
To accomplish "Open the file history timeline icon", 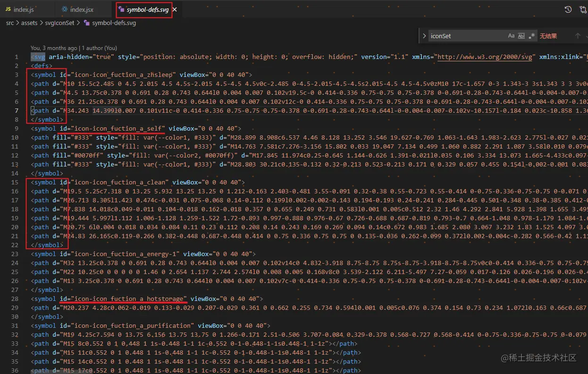I will tap(568, 9).
